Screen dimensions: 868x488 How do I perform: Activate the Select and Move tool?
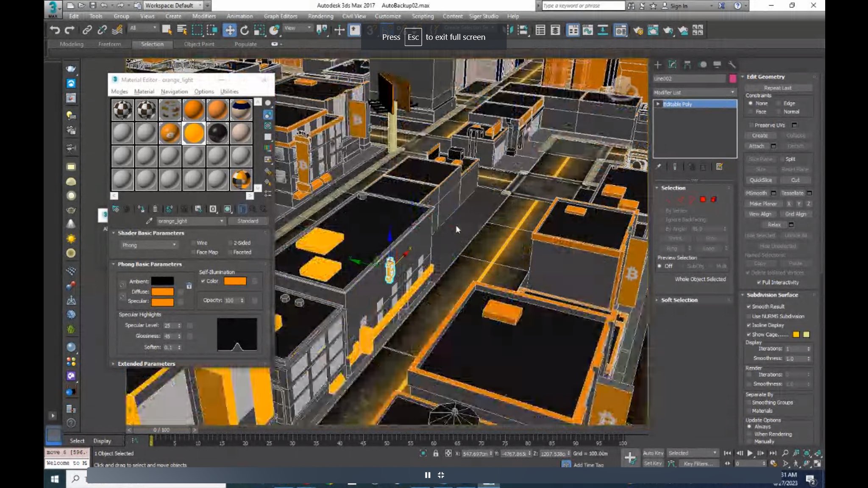[229, 30]
